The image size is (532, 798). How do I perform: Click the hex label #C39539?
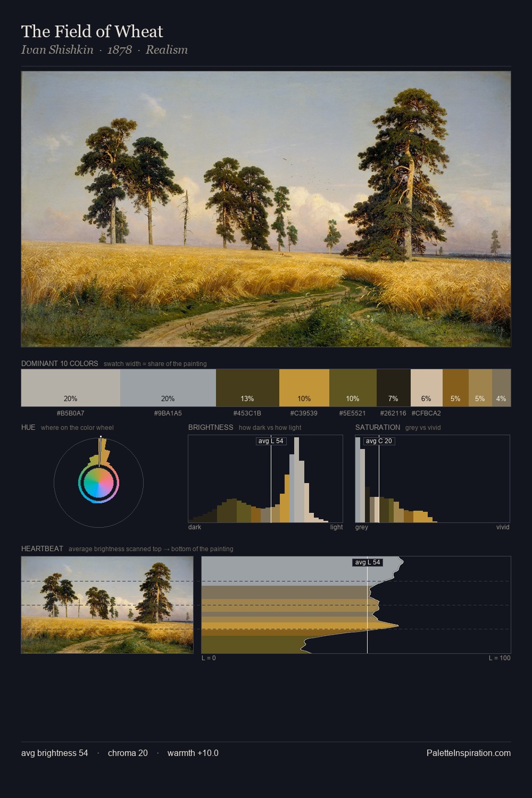click(304, 413)
